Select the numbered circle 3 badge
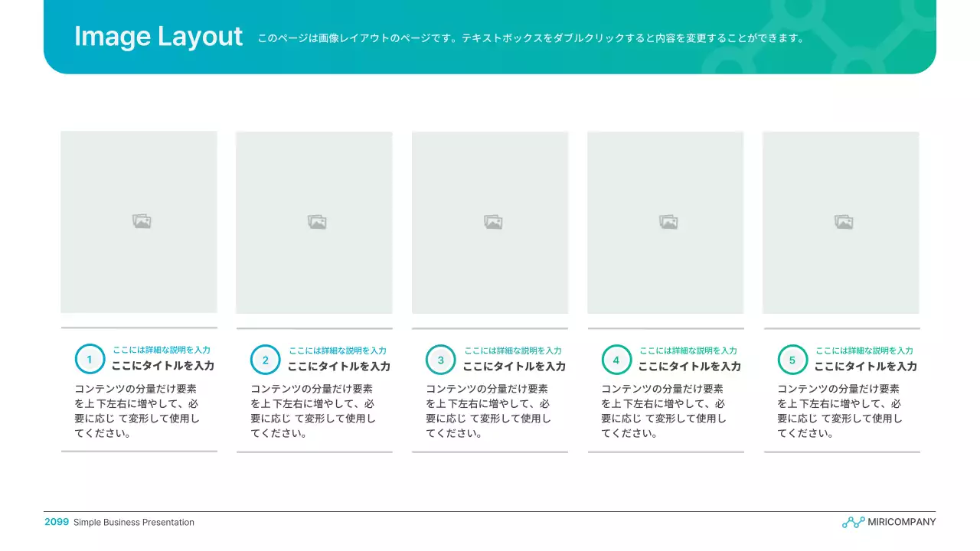 click(x=440, y=360)
